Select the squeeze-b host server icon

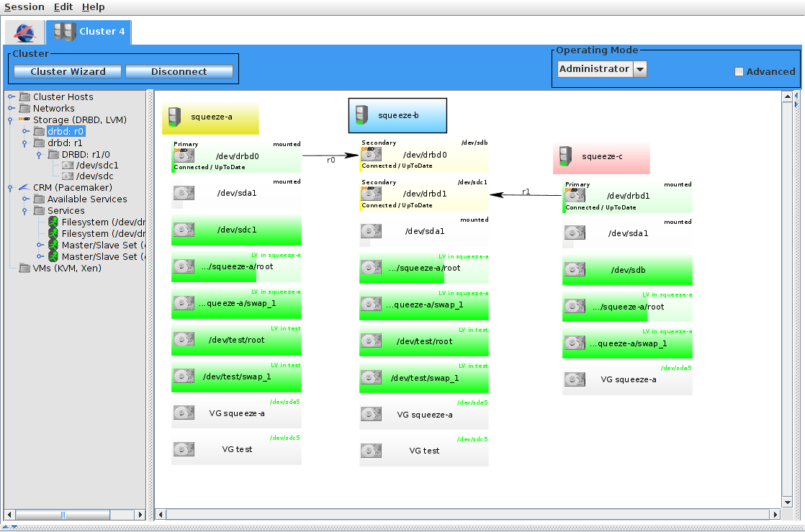(x=362, y=115)
